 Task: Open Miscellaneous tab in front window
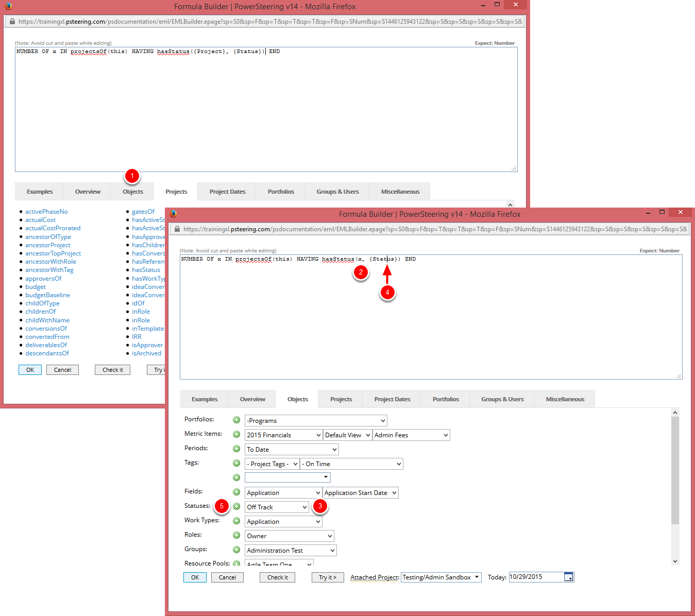click(x=565, y=399)
